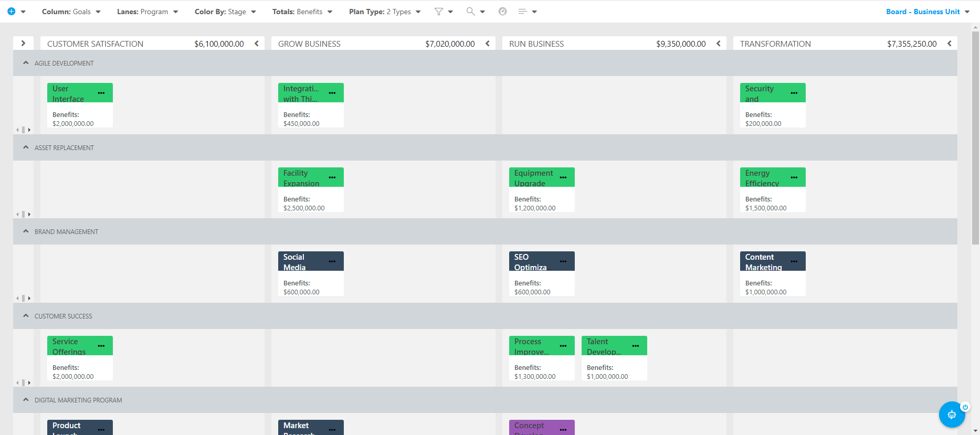
Task: Click the Run Business total $9,350,000.00
Action: tap(681, 44)
